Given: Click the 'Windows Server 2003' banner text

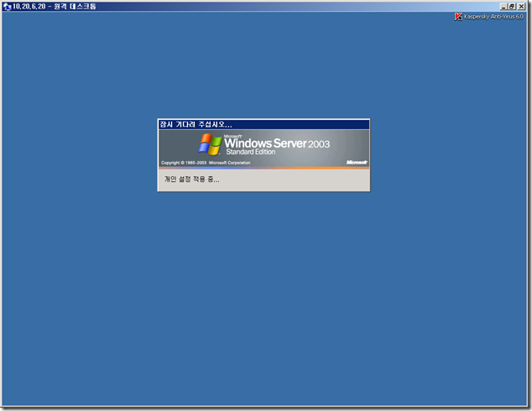Looking at the screenshot, I should pos(277,143).
